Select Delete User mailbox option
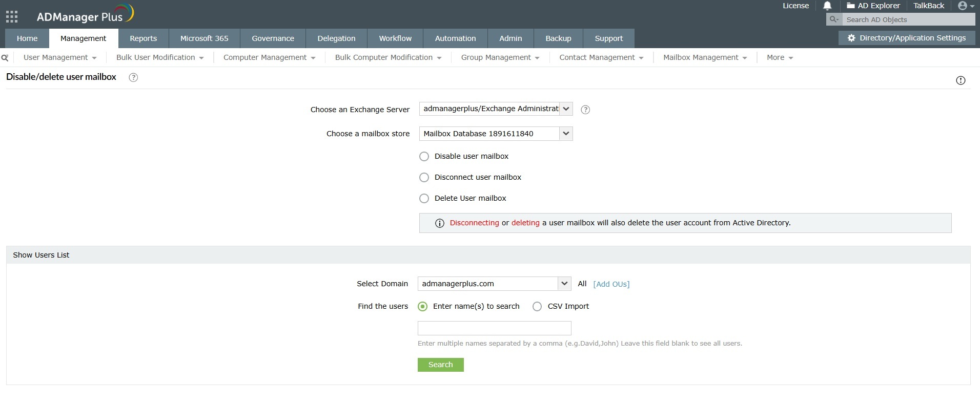 tap(424, 199)
